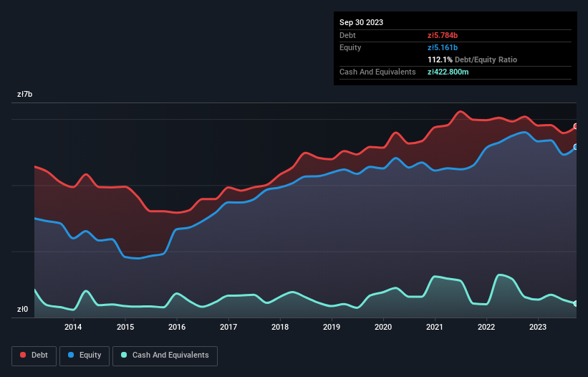Click the teal Cash endpoint marker
Viewport: 588px width, 377px height.
(x=576, y=303)
